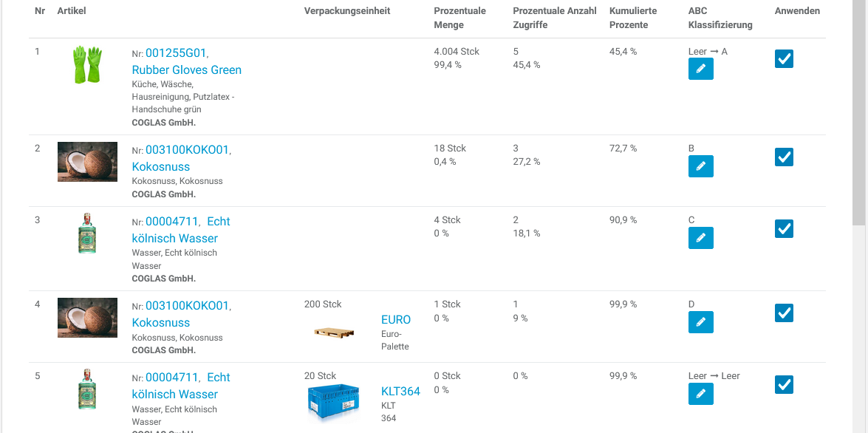Viewport: 868px width, 433px height.
Task: Click green rubber gloves thumbnail image
Action: coord(87,64)
